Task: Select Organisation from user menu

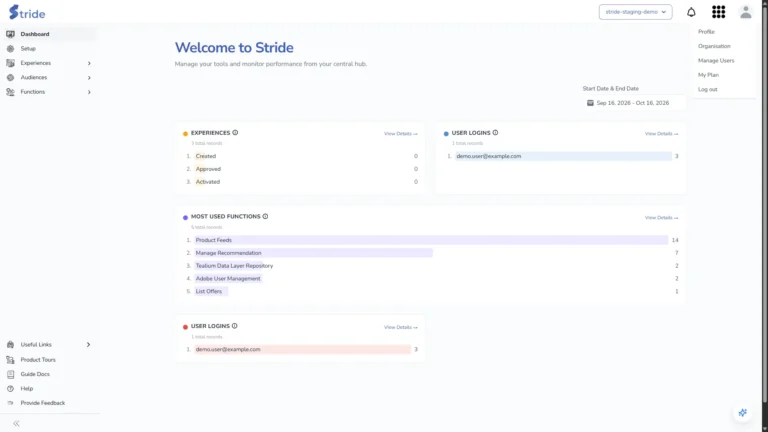Action: [x=714, y=46]
